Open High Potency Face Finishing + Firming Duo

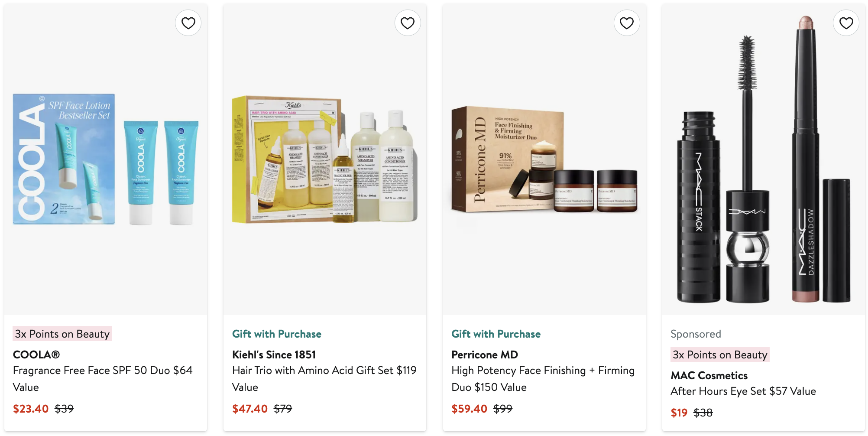pyautogui.click(x=543, y=379)
